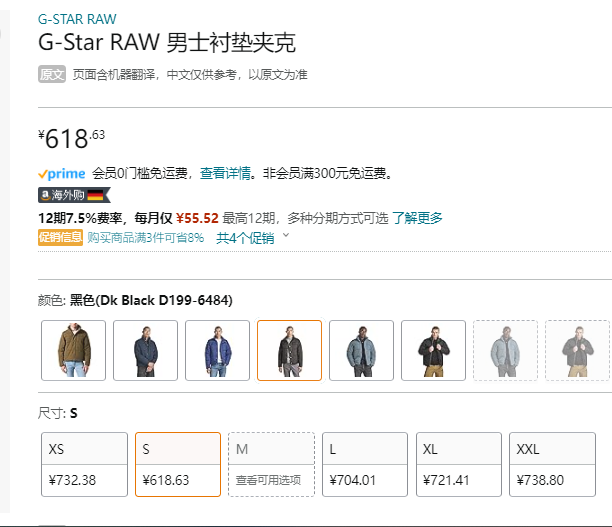Open 查看详情 shipping details link

[x=225, y=173]
